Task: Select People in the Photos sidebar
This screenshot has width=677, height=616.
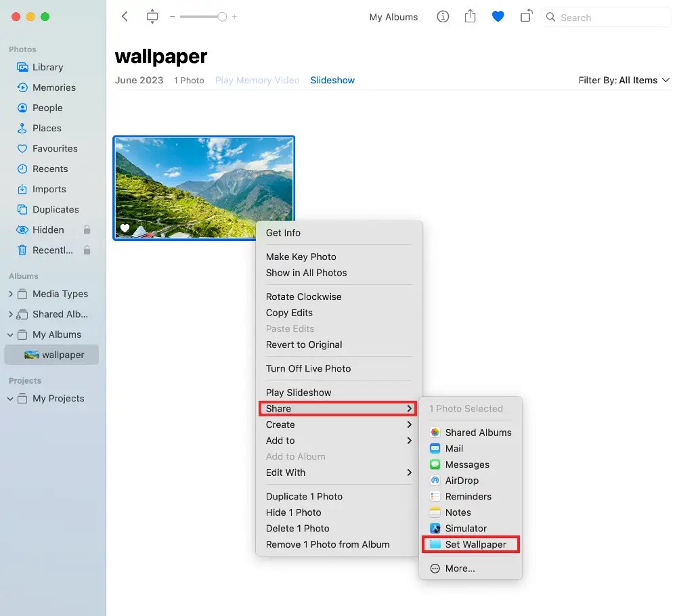Action: pos(48,108)
